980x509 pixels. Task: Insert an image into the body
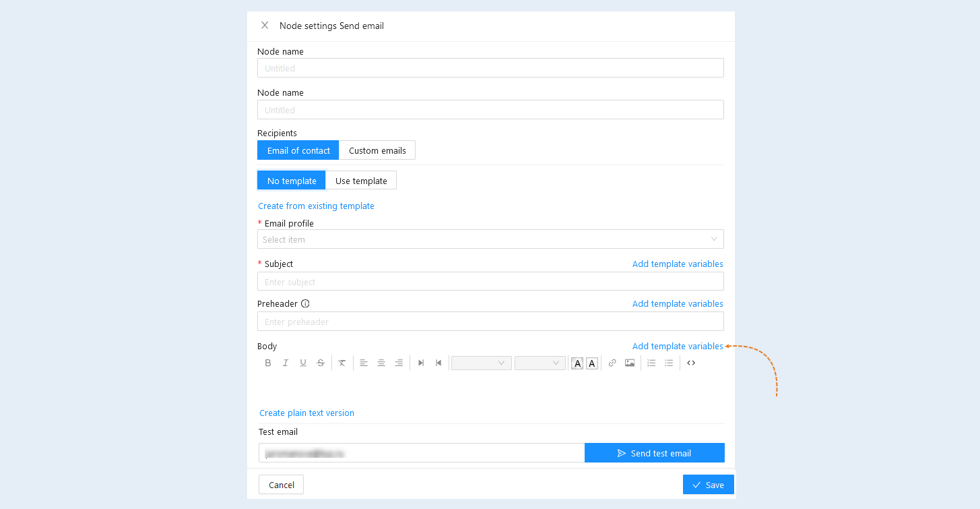[x=630, y=363]
